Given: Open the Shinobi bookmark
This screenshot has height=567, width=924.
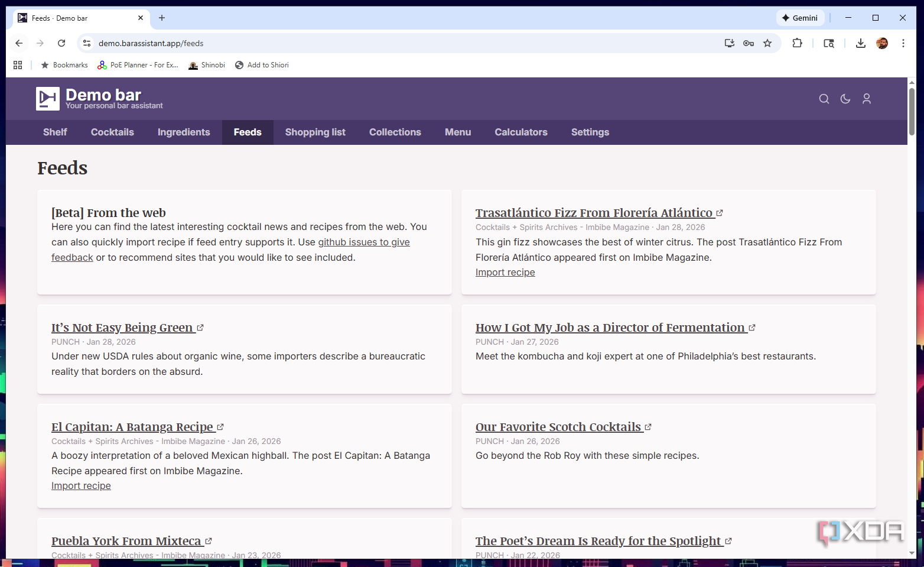Looking at the screenshot, I should (207, 65).
